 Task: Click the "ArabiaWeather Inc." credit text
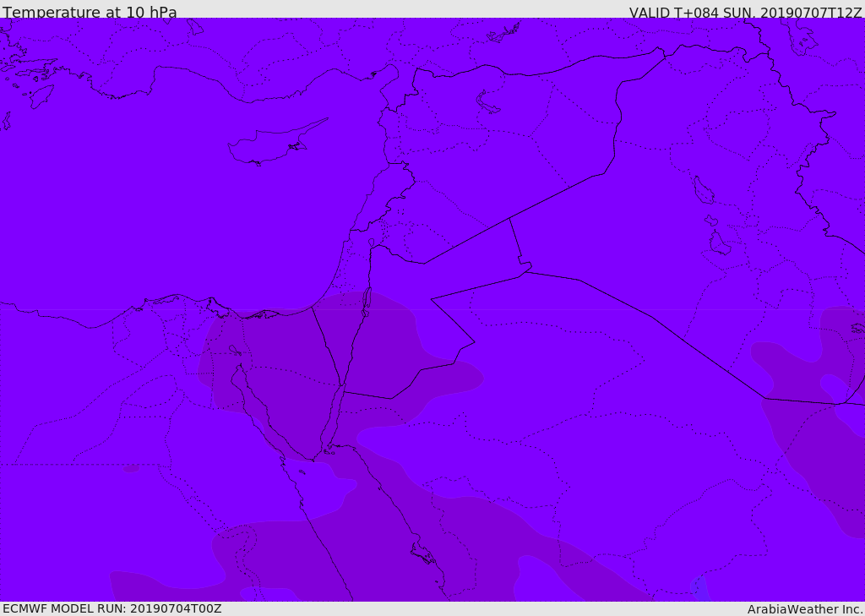(805, 609)
